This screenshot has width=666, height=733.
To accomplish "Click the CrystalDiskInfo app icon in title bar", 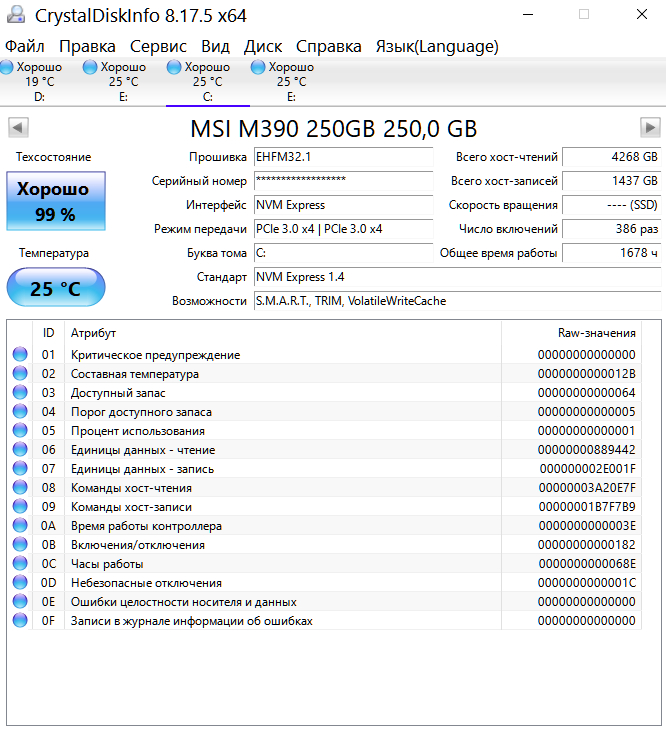I will coord(15,14).
